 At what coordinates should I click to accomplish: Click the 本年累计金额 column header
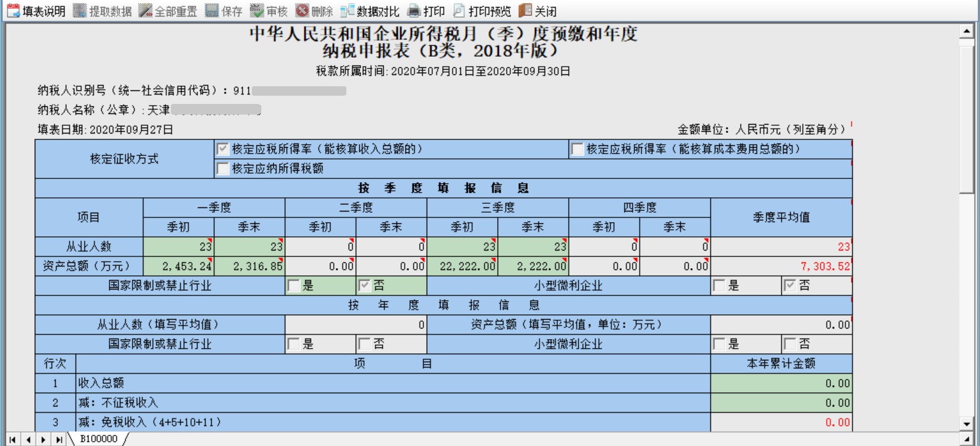coord(781,363)
